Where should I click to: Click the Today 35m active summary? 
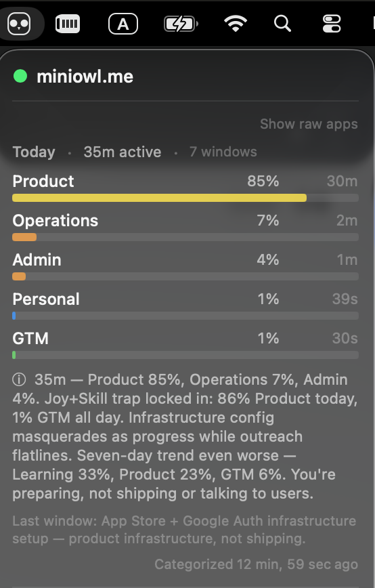pyautogui.click(x=87, y=152)
